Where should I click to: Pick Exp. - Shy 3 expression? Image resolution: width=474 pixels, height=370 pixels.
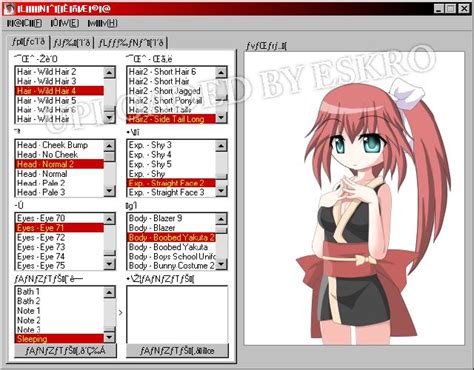[172, 145]
